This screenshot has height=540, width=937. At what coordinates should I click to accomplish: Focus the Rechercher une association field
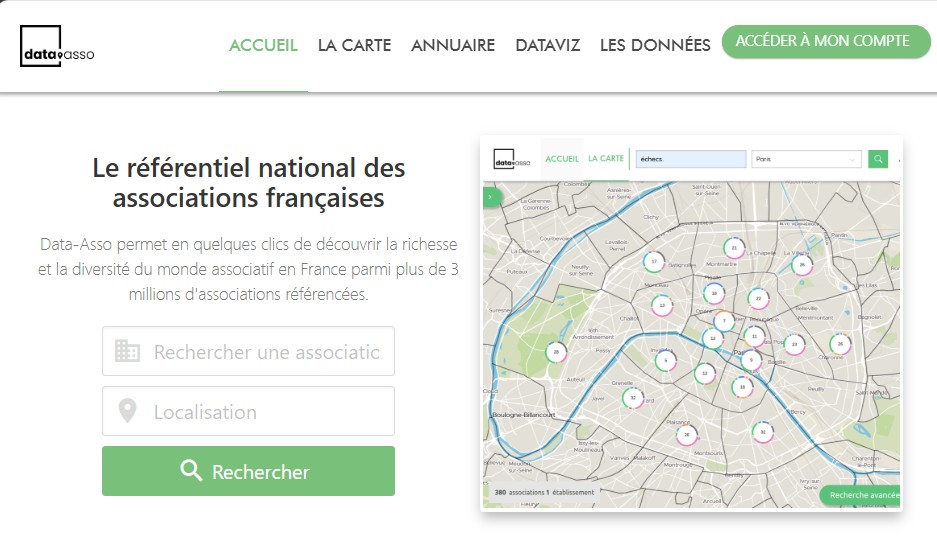tap(266, 352)
